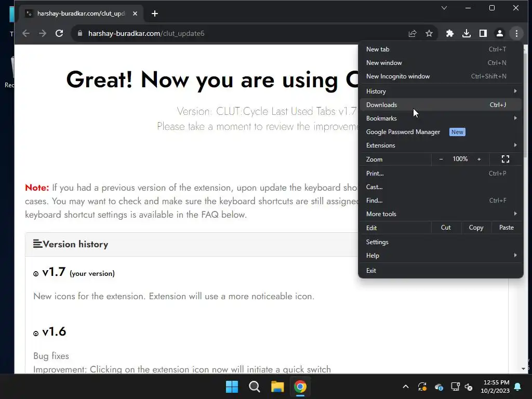Image resolution: width=532 pixels, height=399 pixels.
Task: Expand the Bookmarks submenu
Action: pyautogui.click(x=441, y=118)
